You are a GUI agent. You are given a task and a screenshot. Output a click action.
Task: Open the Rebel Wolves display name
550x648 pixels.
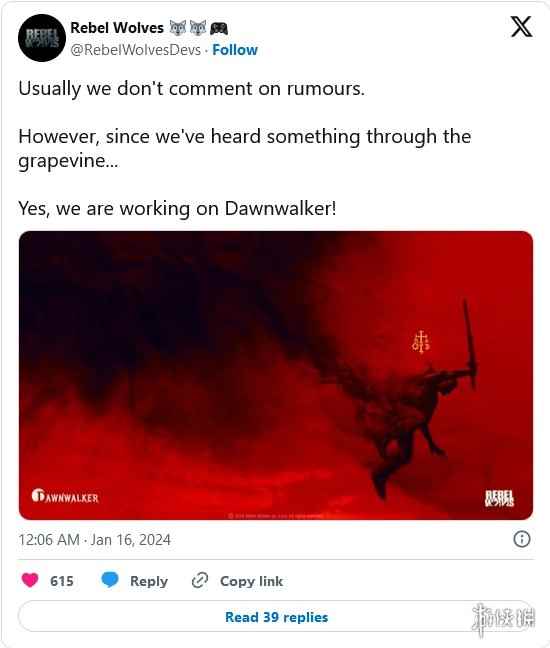click(117, 28)
